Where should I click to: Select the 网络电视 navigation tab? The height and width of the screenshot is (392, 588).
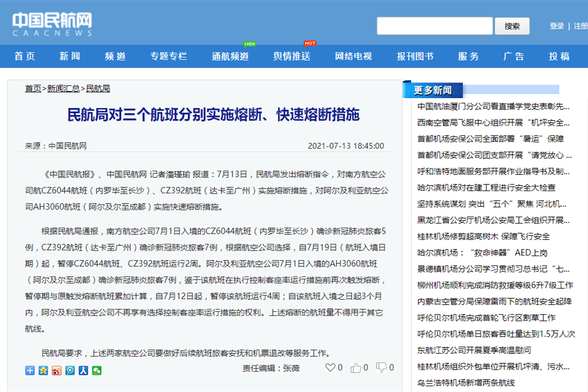point(353,56)
